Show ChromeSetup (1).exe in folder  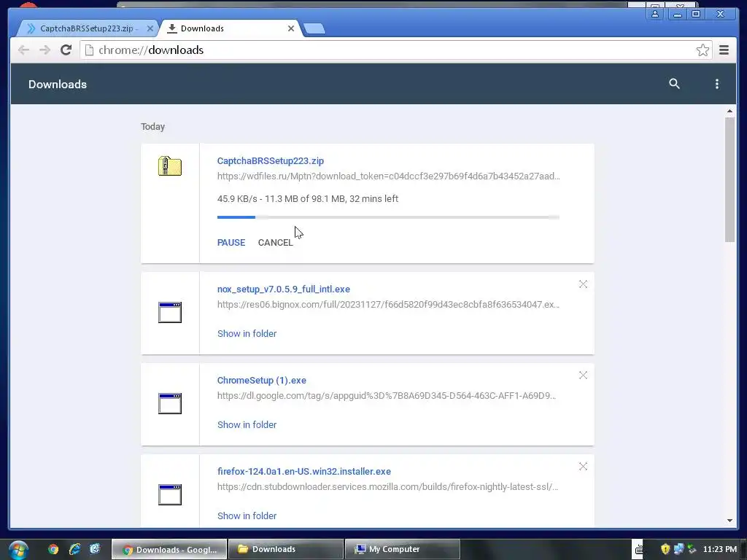point(247,425)
